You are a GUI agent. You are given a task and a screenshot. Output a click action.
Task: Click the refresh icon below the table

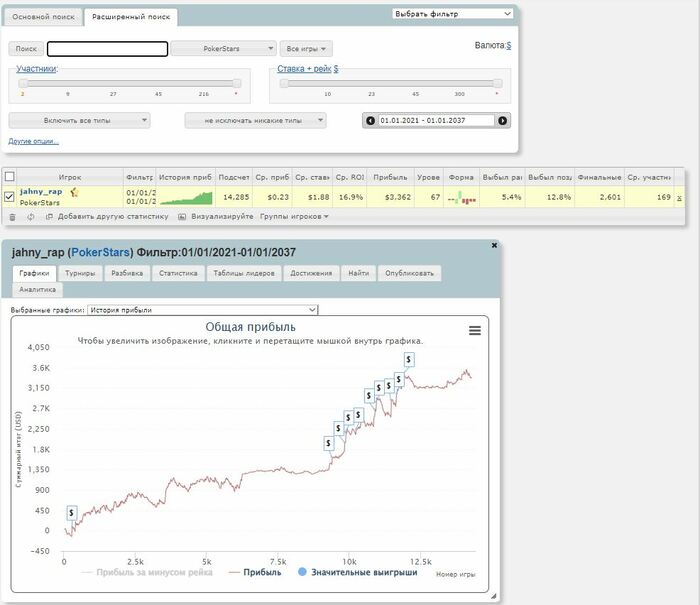[x=30, y=217]
